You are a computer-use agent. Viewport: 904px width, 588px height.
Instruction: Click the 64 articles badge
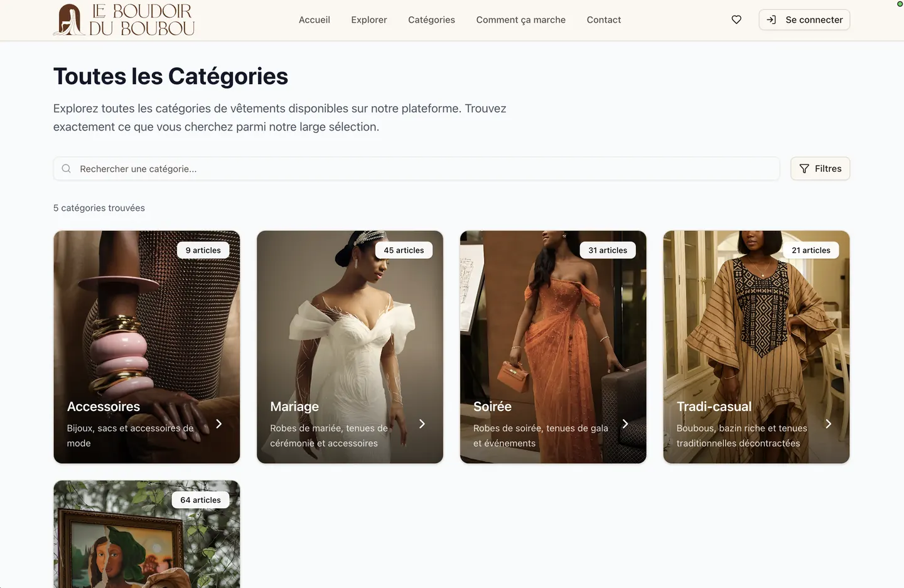200,500
